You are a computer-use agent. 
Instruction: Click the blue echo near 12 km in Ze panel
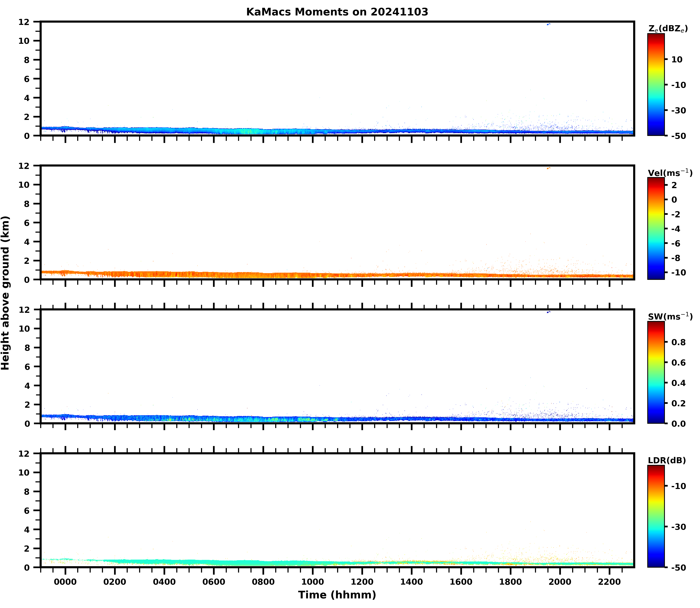(x=548, y=24)
